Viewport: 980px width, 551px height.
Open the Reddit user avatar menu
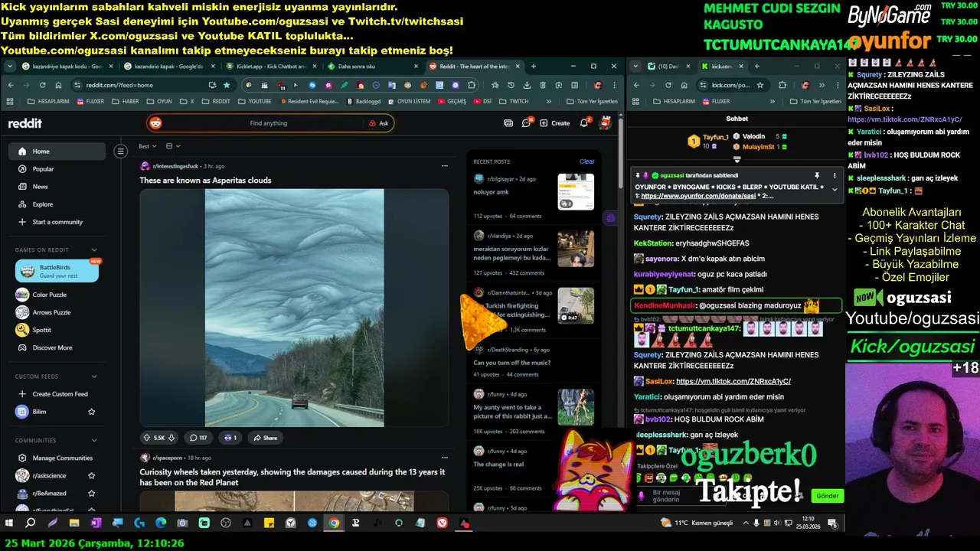tap(605, 122)
